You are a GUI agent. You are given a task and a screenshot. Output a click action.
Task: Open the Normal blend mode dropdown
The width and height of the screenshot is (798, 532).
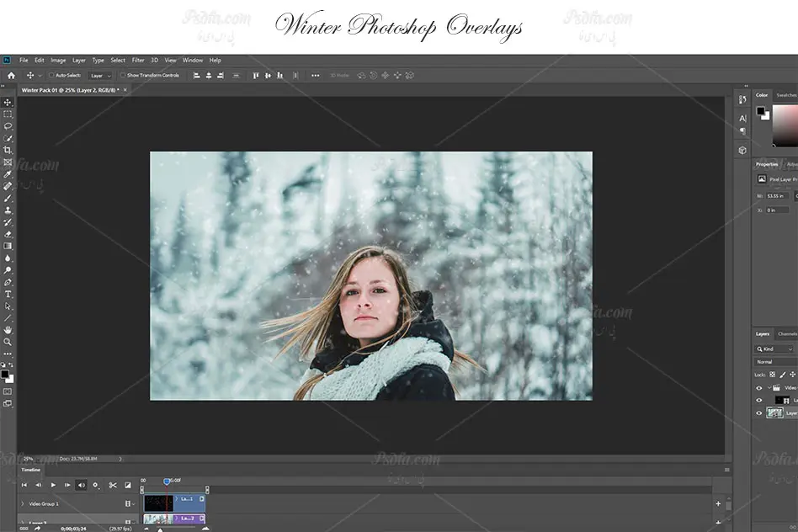tap(775, 362)
